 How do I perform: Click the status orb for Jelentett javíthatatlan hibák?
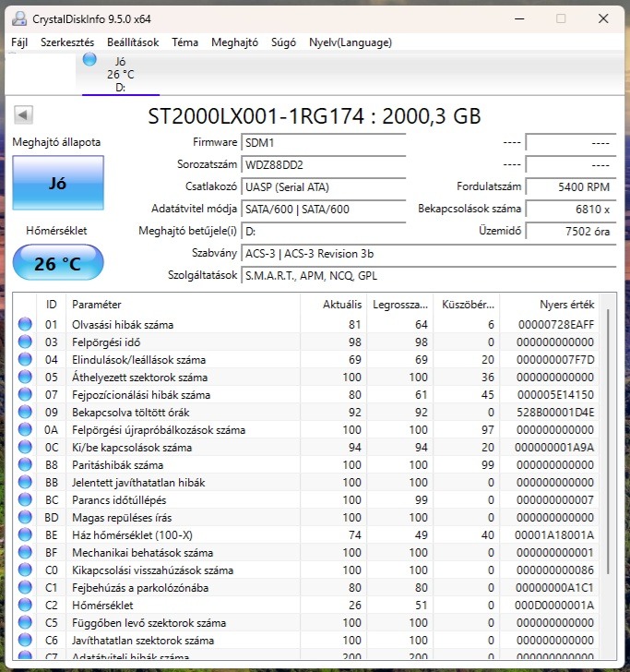point(25,482)
